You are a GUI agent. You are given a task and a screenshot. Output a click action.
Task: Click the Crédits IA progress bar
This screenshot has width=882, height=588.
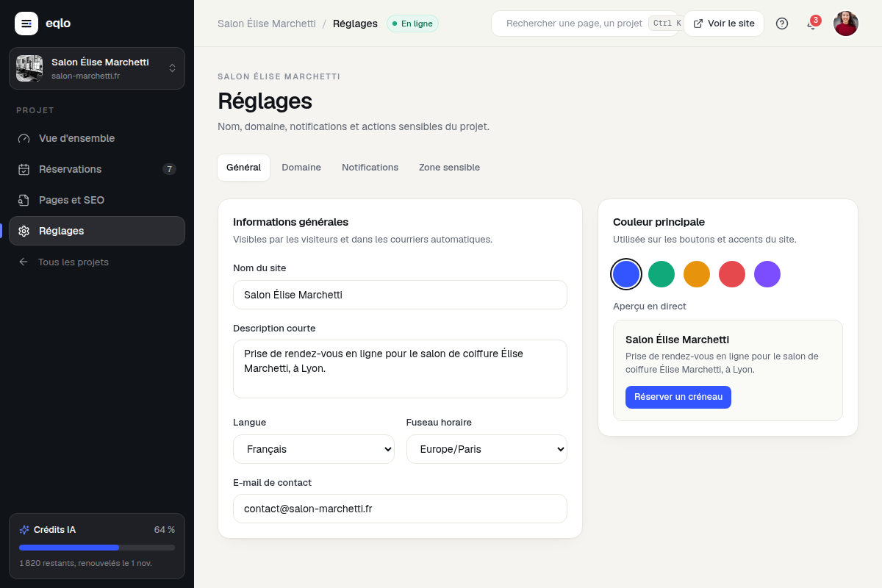coord(97,548)
